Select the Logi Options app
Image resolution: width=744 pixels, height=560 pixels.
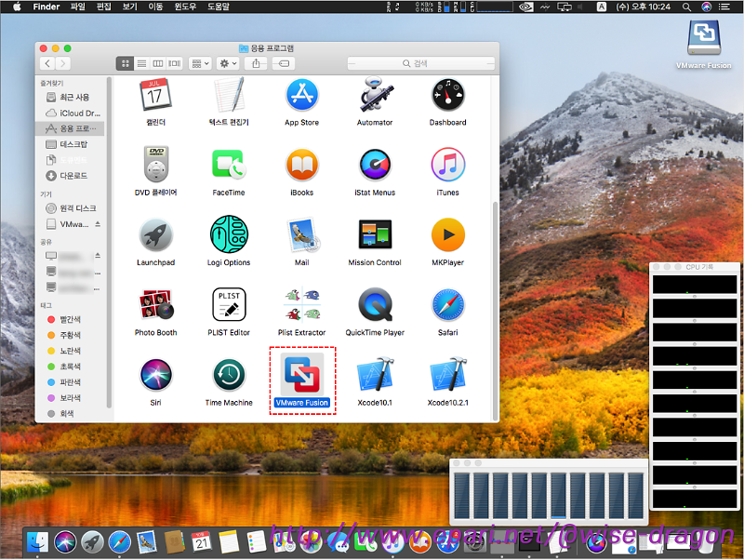(x=229, y=234)
